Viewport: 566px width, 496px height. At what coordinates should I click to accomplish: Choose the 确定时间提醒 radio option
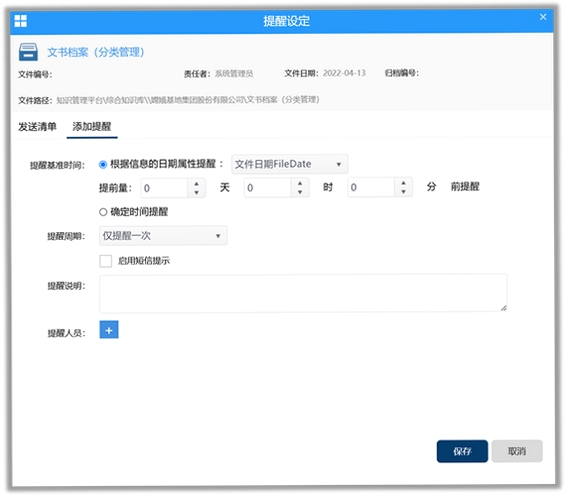[x=103, y=212]
